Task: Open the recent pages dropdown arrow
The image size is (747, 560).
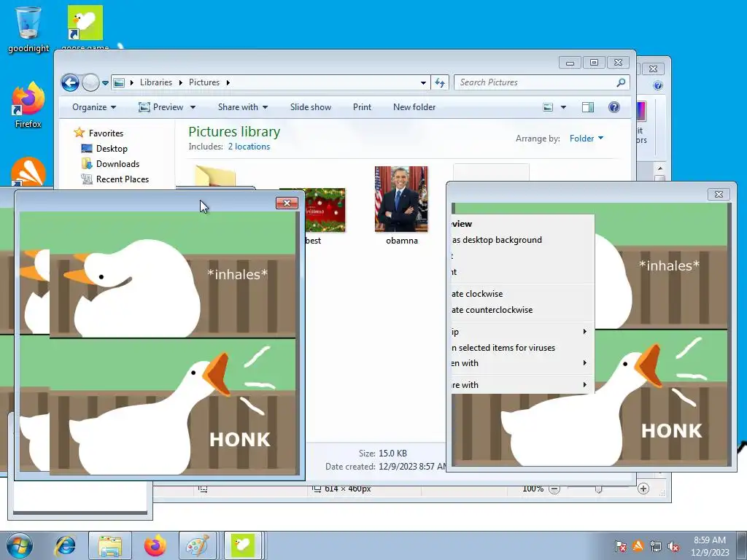Action: pos(105,83)
